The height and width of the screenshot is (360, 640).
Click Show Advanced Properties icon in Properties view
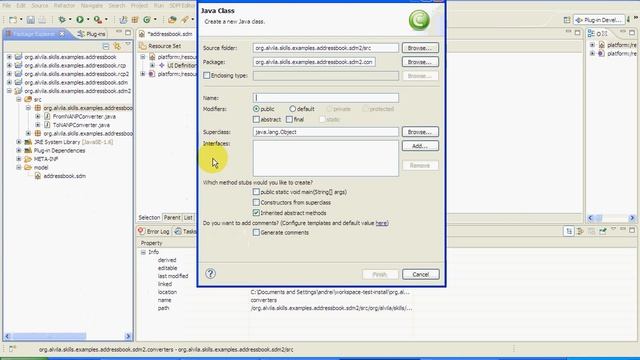580,231
